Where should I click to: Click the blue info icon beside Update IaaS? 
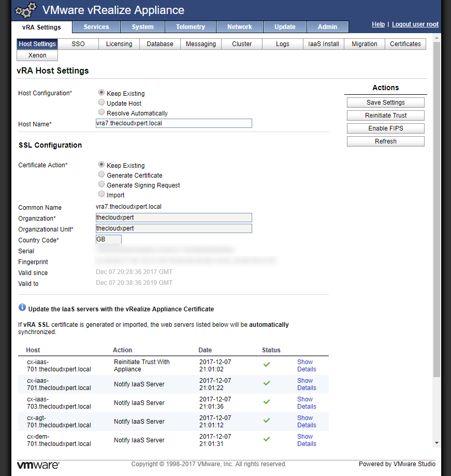[x=22, y=308]
